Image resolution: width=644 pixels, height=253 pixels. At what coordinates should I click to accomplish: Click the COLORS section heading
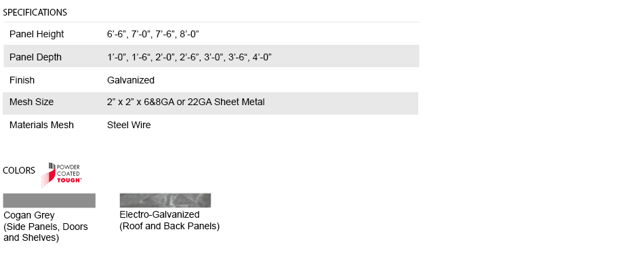coord(19,170)
